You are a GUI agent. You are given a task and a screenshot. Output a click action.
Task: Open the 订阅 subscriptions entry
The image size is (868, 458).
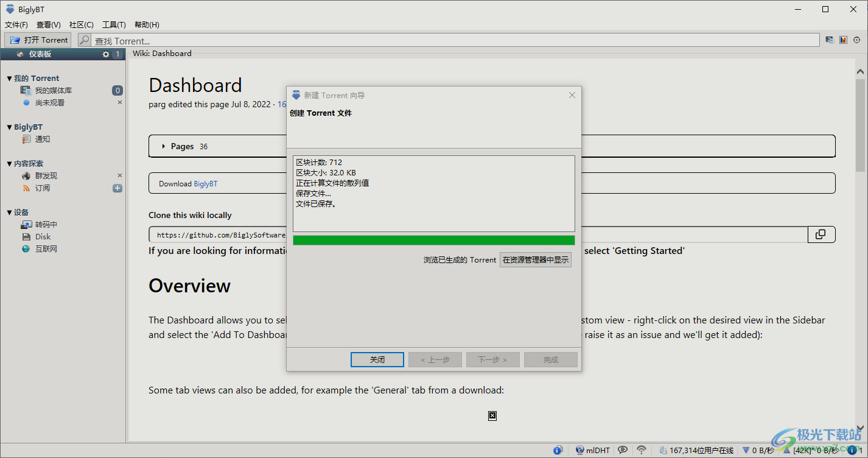42,188
